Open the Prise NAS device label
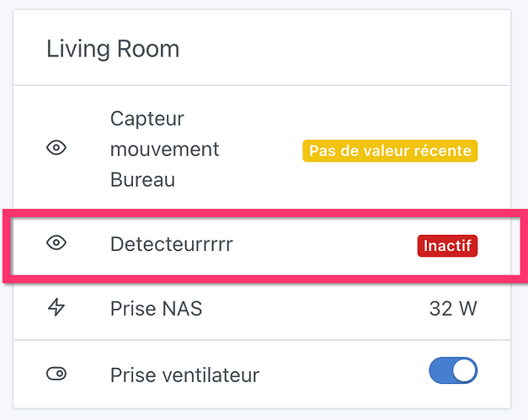This screenshot has height=420, width=528. click(x=156, y=309)
